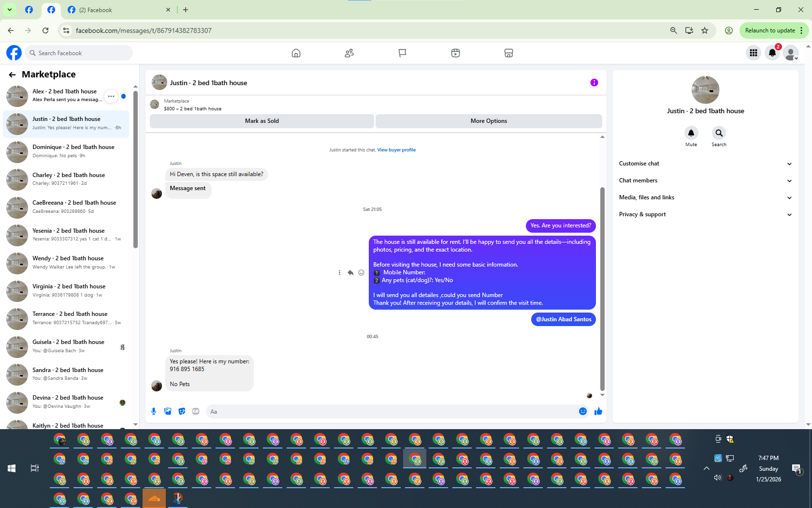Viewport: 812px width, 508px height.
Task: Open Sandra 2 bed 1bath house chat
Action: (x=66, y=374)
